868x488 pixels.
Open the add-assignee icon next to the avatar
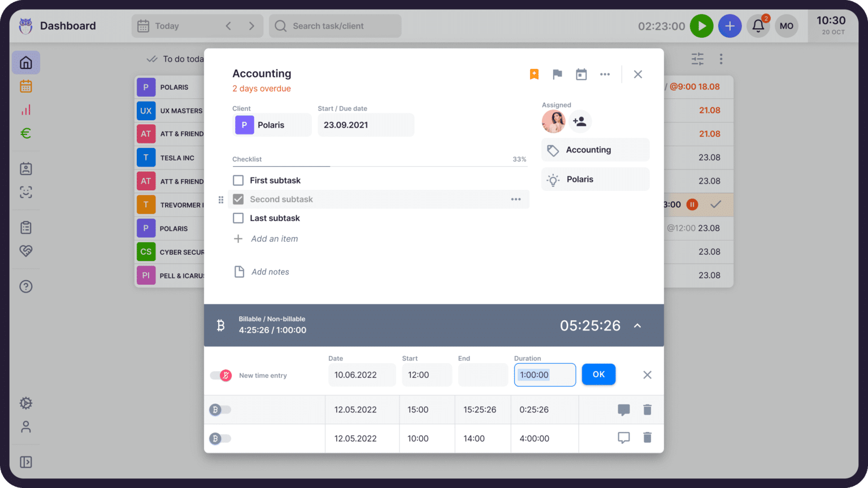pyautogui.click(x=580, y=121)
